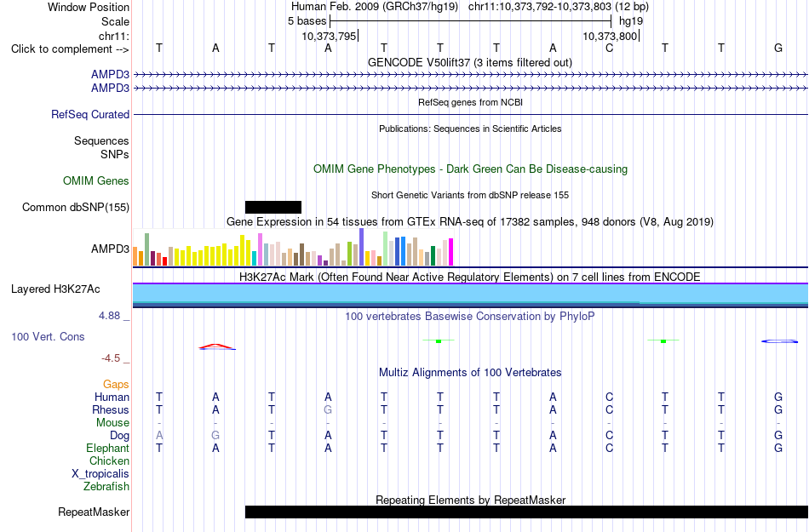Viewport: 809px width, 532px height.
Task: Click the Elephant species label
Action: tap(108, 448)
